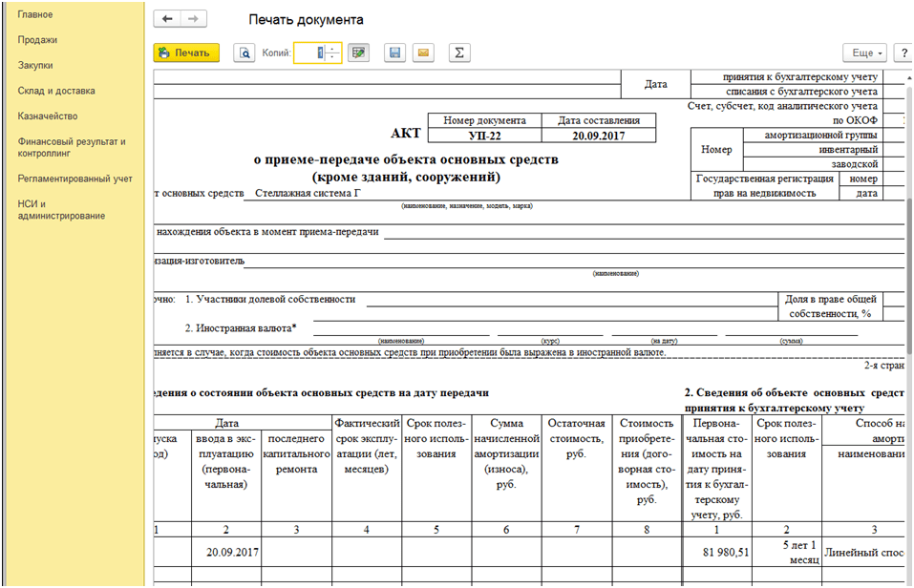Click the "Линейный спос" depreciation method cell

point(864,553)
